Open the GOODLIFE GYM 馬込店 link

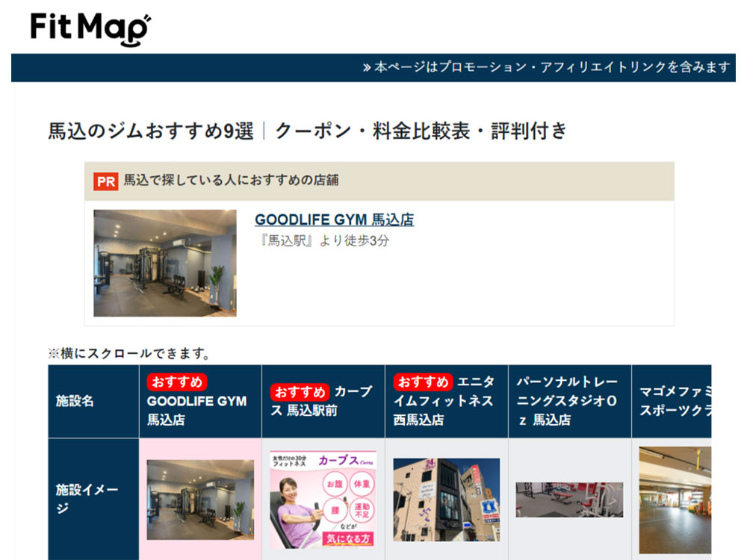334,220
